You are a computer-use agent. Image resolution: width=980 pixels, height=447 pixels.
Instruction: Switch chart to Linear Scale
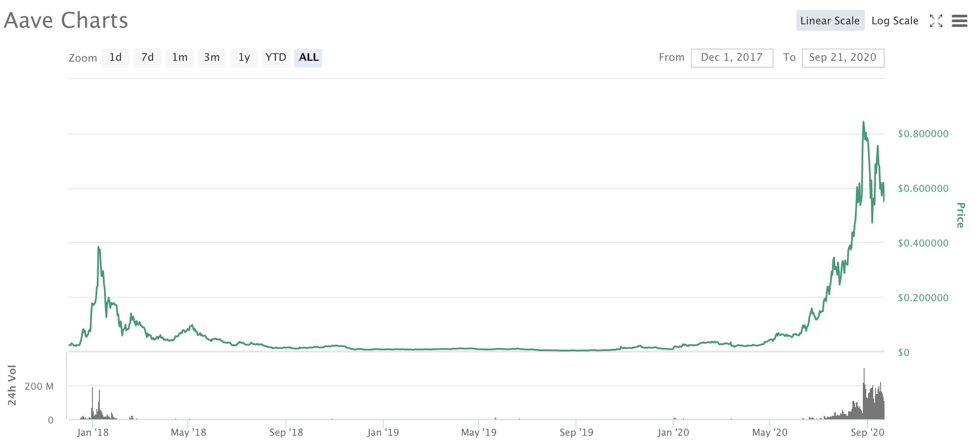pyautogui.click(x=830, y=21)
